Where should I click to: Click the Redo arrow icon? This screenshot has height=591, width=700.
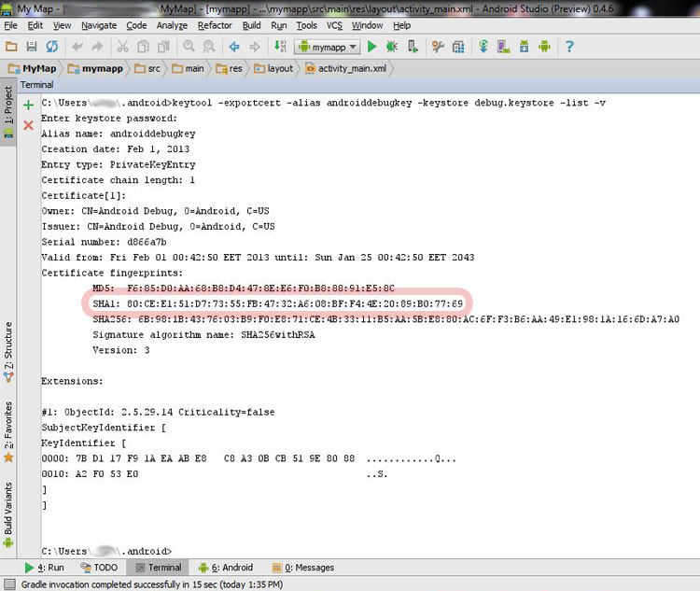97,47
